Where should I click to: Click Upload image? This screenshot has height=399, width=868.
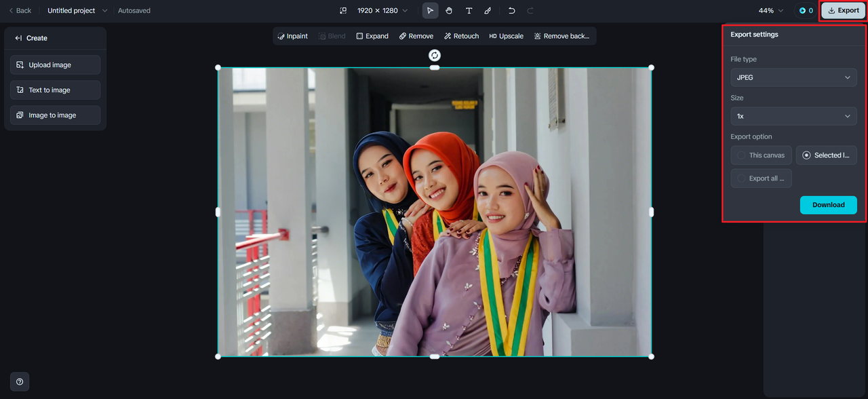[x=55, y=65]
